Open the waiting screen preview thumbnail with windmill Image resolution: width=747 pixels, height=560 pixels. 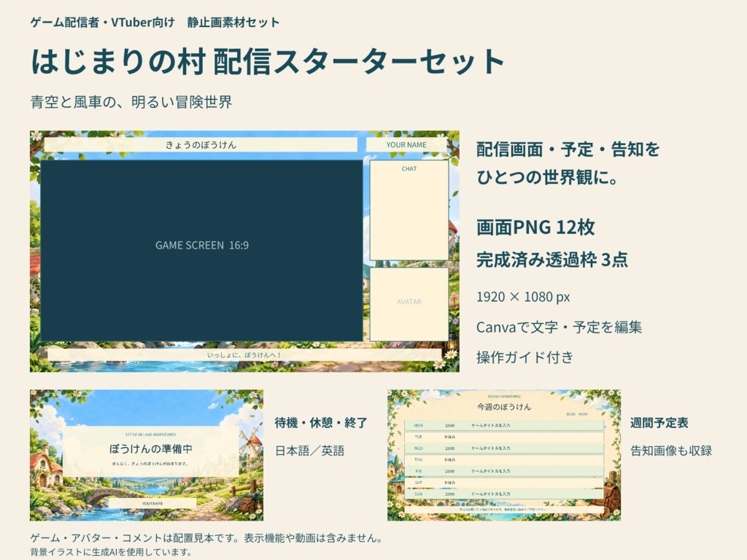click(x=147, y=455)
